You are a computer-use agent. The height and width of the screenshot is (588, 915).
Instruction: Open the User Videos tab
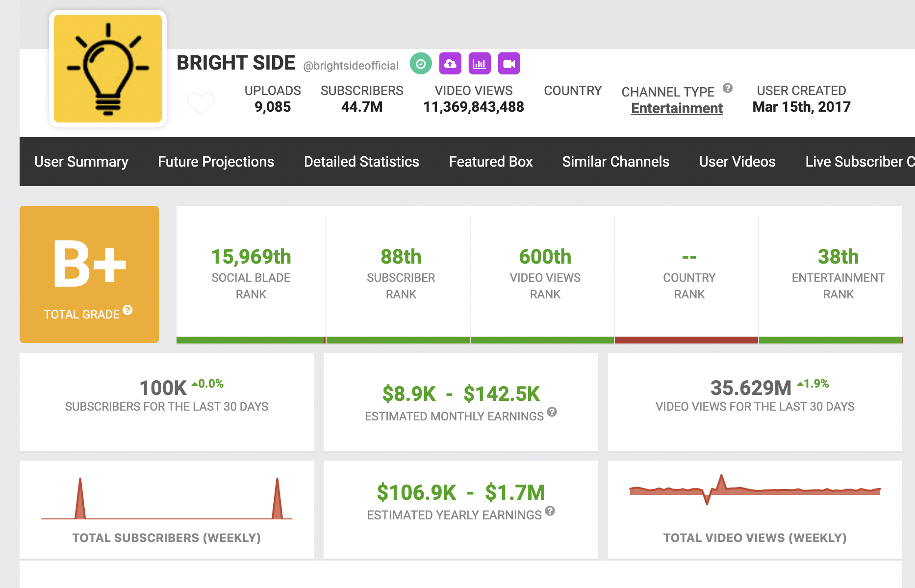point(737,162)
